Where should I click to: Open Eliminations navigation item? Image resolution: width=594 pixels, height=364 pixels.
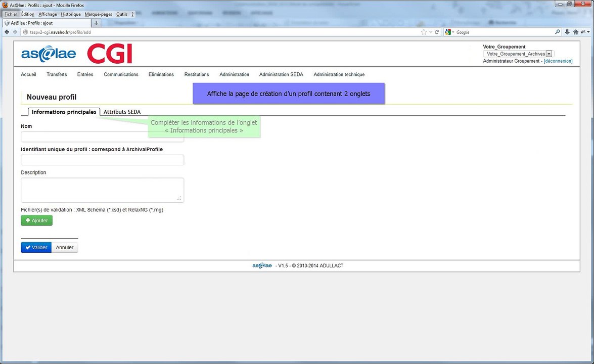coord(161,74)
